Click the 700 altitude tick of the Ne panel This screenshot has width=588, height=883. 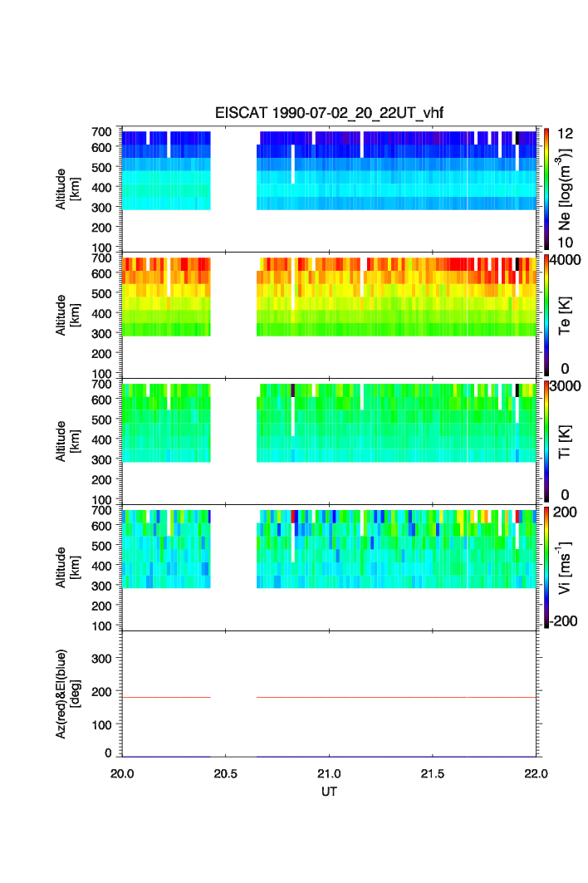coord(101,131)
